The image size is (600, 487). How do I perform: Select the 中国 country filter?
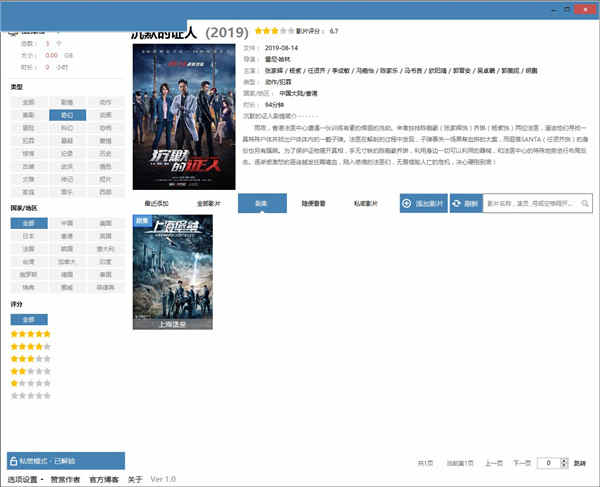point(67,223)
